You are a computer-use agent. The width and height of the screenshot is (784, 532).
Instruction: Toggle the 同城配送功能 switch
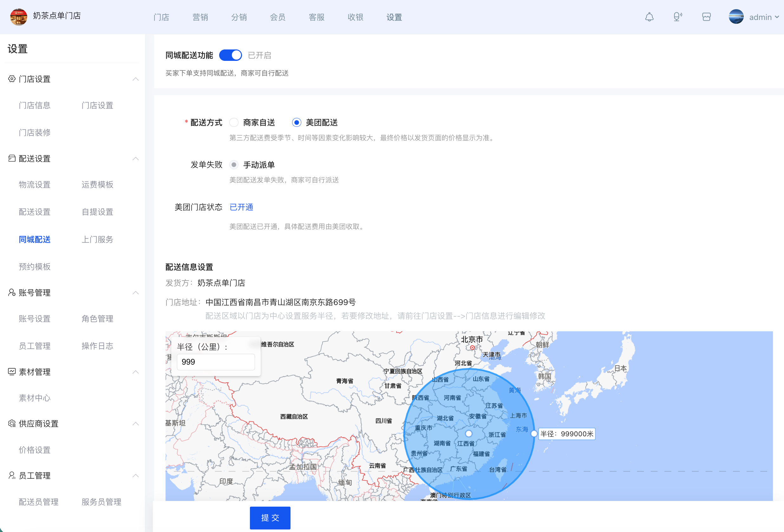point(230,55)
